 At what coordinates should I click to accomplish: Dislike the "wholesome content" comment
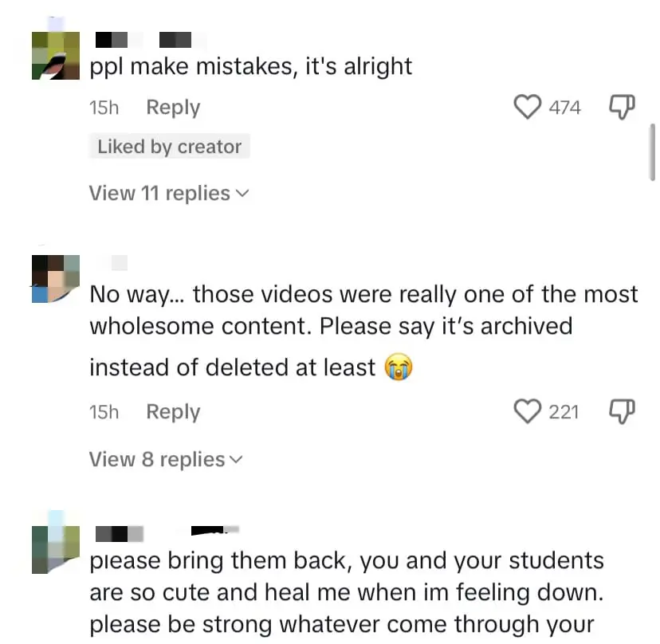(621, 411)
